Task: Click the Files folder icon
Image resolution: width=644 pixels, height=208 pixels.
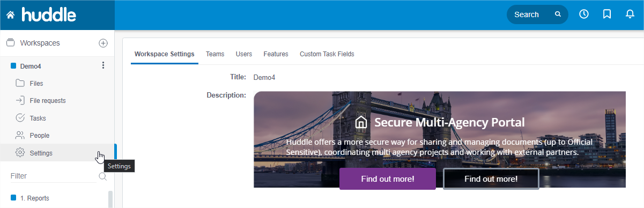Action: tap(20, 83)
